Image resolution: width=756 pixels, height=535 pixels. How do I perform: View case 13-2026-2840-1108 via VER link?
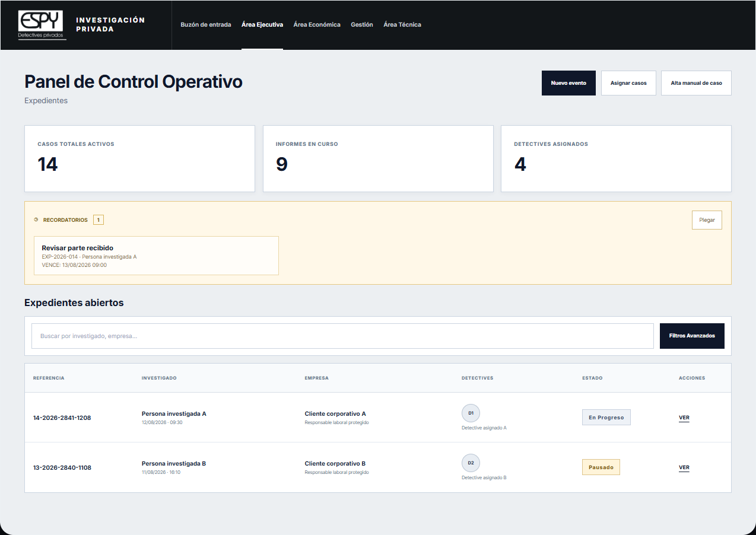coord(684,468)
